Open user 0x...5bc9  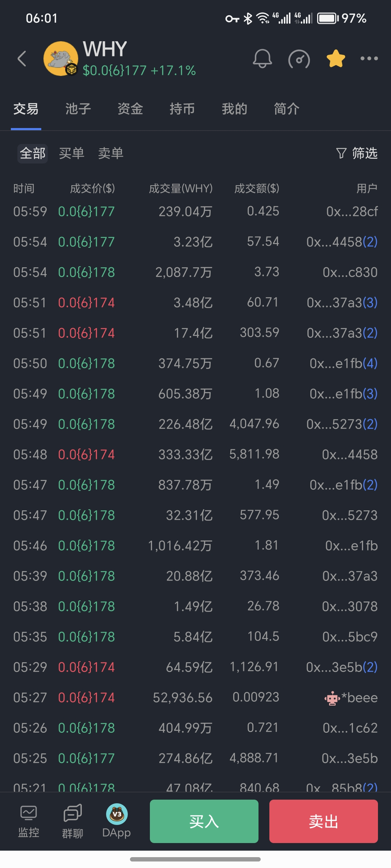(x=350, y=637)
